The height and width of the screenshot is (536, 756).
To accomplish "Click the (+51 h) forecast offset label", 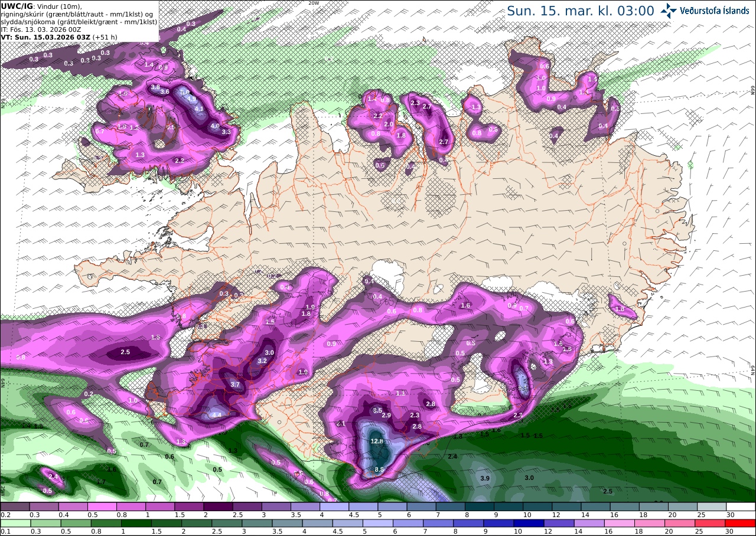I will (105, 37).
